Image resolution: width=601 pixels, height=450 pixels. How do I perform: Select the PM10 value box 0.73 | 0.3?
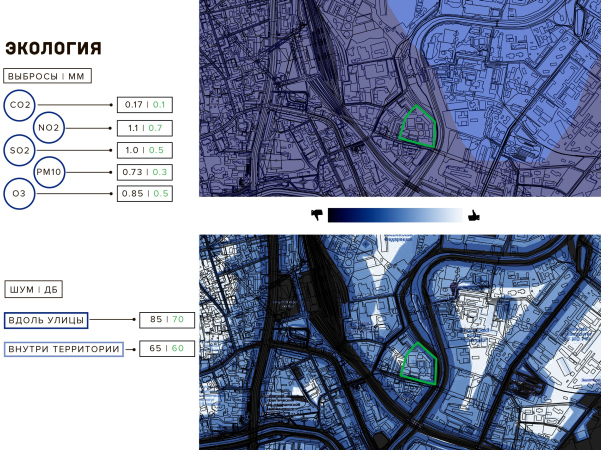(x=145, y=172)
